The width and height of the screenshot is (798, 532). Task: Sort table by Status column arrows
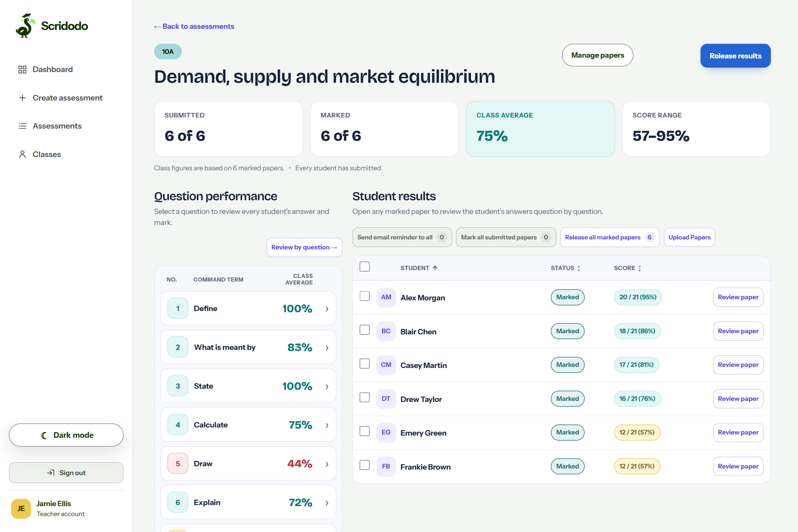[579, 268]
